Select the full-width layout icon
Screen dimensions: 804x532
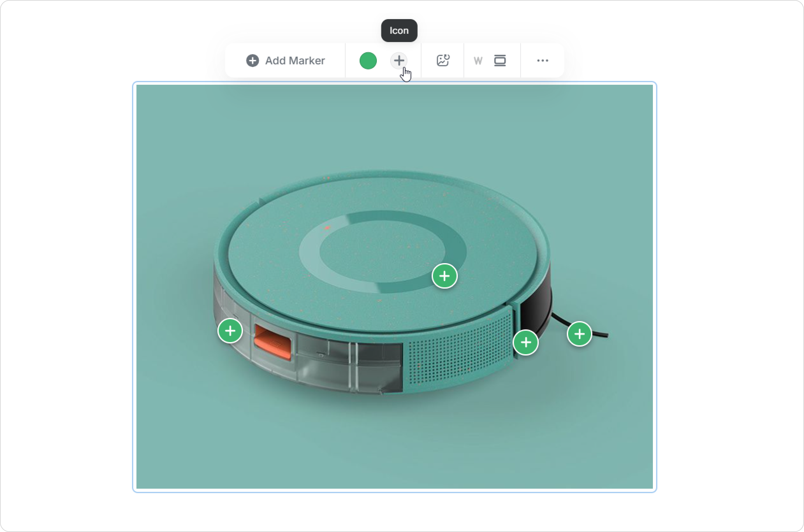point(500,61)
